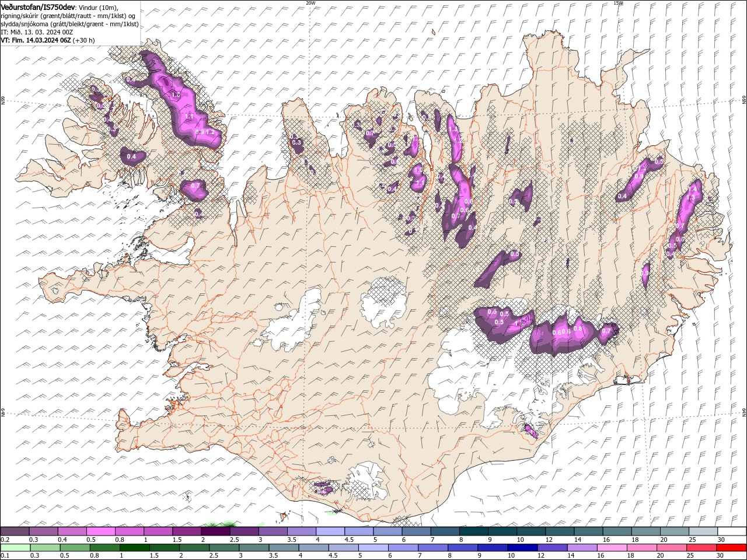Click the Veðurstofan/IS750dev title text
The width and height of the screenshot is (747, 560).
coord(38,7)
